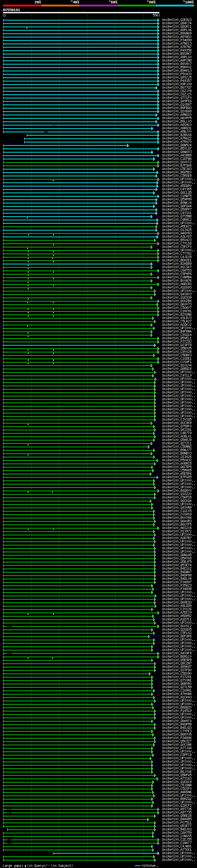Click the cyan ~100% identity legend segment
197x868 pixels.
click(x=175, y=6)
